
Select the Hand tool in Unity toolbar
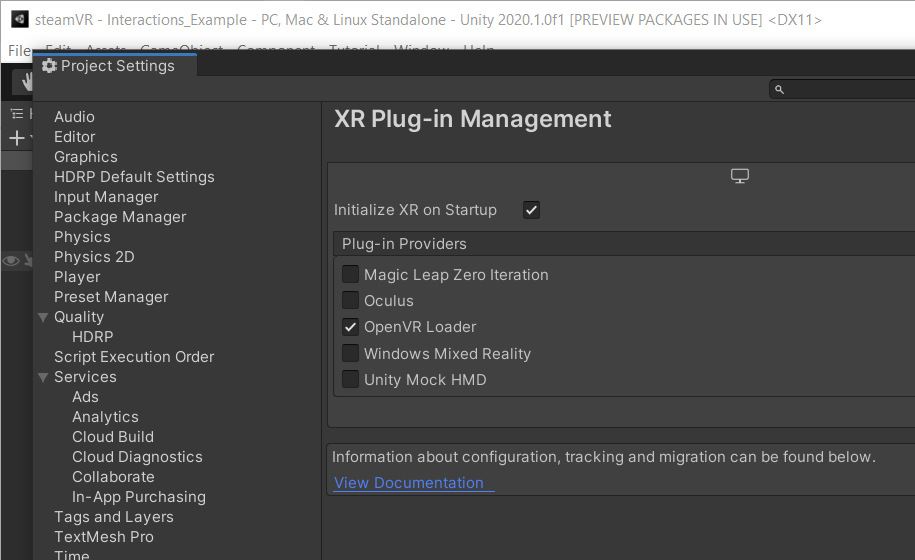tap(27, 82)
